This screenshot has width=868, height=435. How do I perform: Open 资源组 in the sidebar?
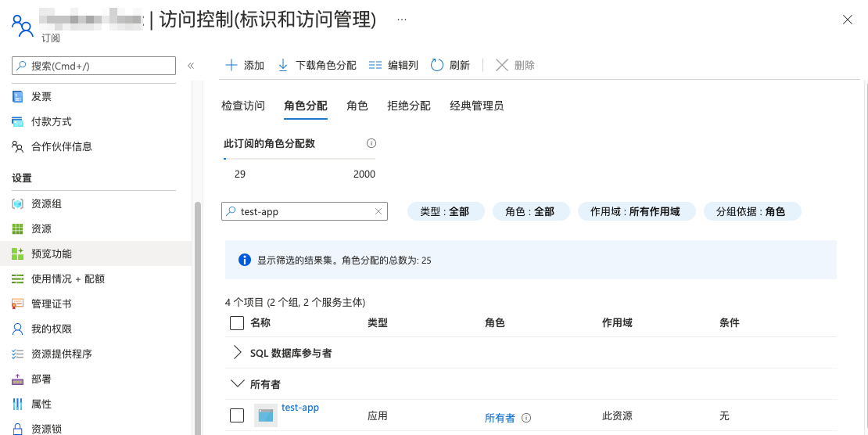(x=46, y=203)
